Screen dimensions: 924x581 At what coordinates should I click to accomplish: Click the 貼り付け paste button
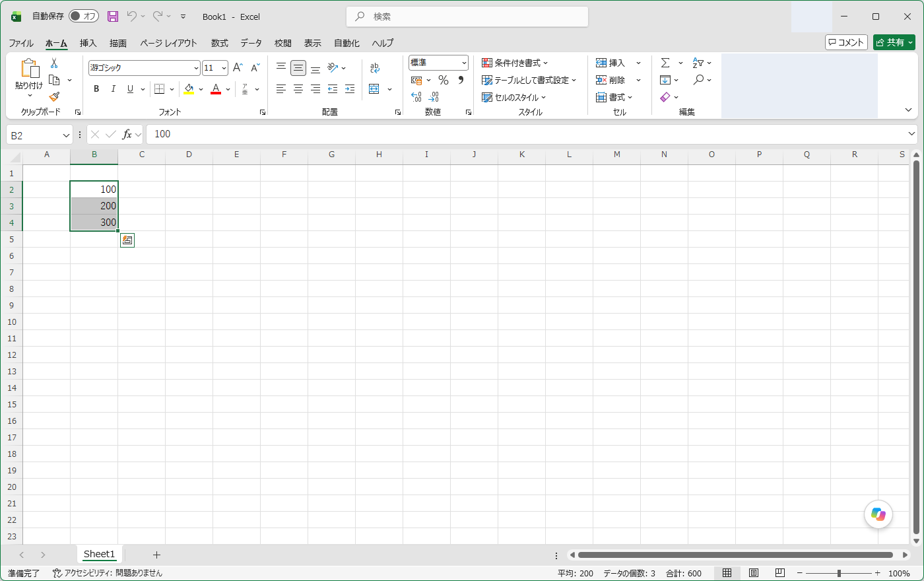[x=29, y=77]
